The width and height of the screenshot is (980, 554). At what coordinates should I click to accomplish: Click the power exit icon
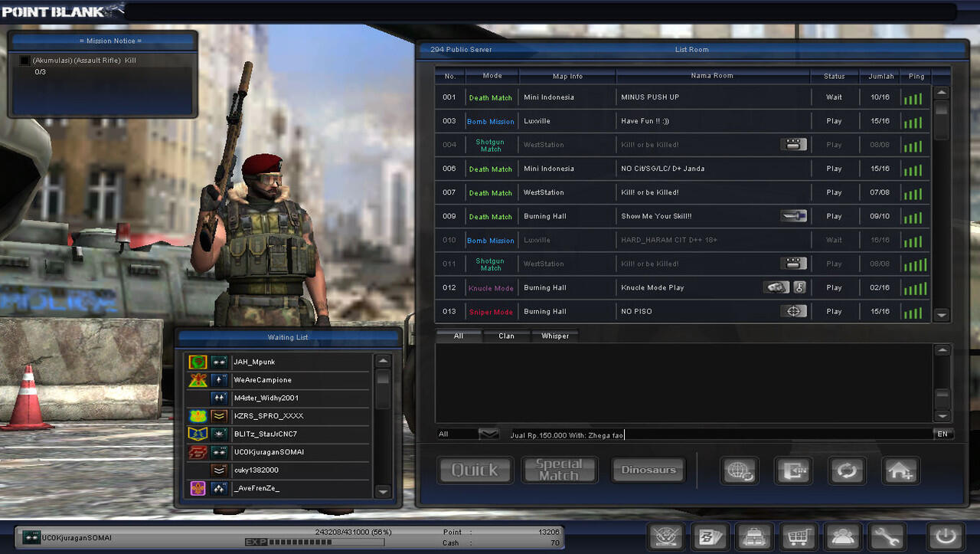point(946,537)
